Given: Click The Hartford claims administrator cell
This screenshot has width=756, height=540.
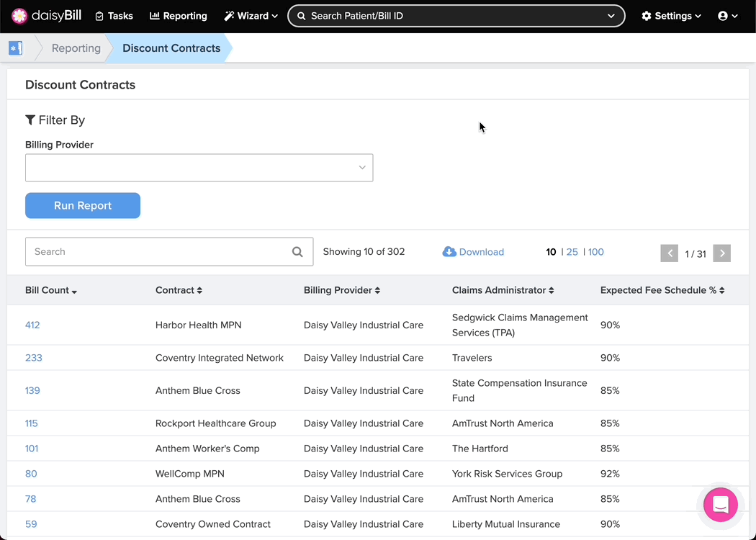Looking at the screenshot, I should point(480,449).
